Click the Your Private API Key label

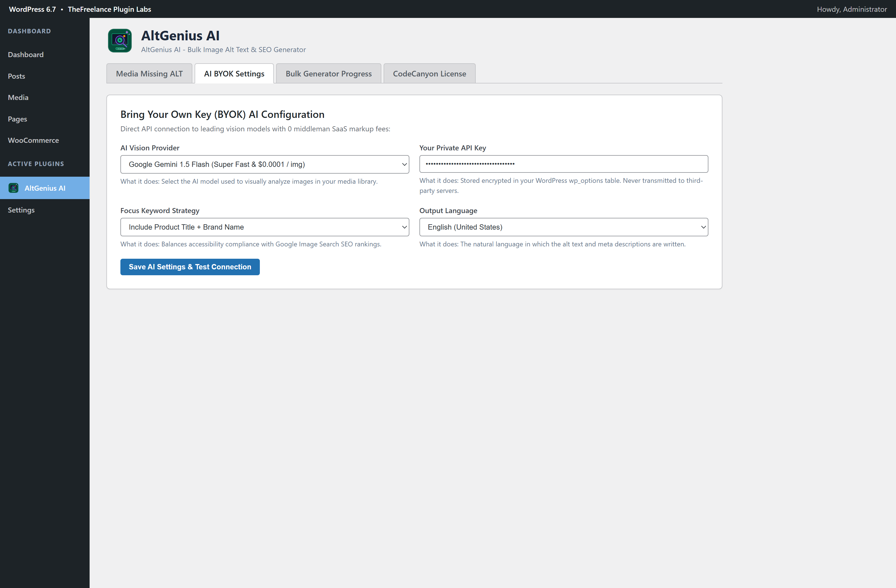point(452,148)
